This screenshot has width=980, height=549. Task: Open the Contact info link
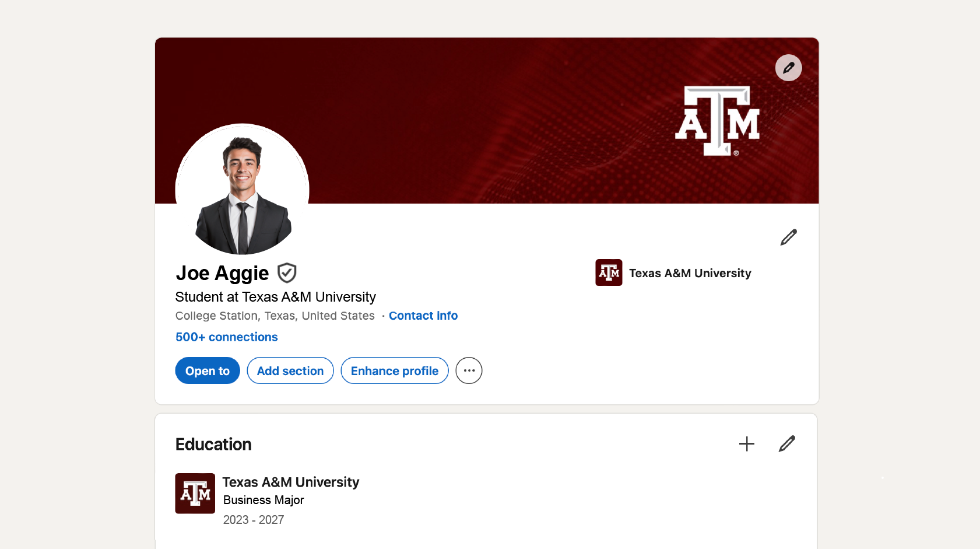pos(423,316)
